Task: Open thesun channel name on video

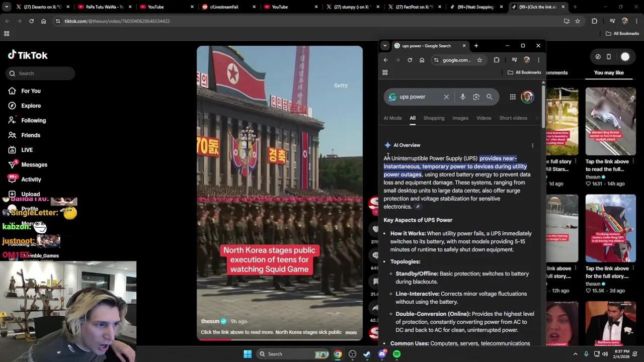Action: (x=210, y=321)
